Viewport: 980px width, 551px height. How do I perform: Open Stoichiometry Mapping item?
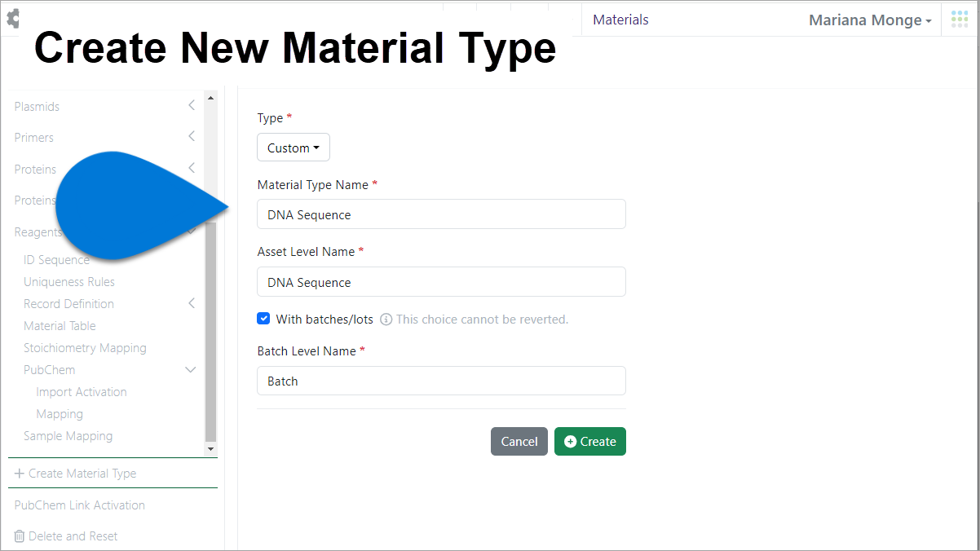tap(85, 348)
